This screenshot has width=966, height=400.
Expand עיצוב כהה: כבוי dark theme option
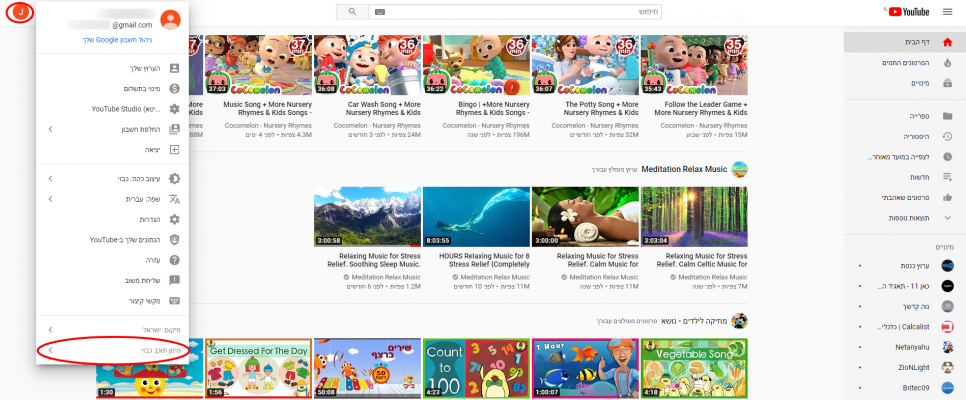tap(113, 179)
